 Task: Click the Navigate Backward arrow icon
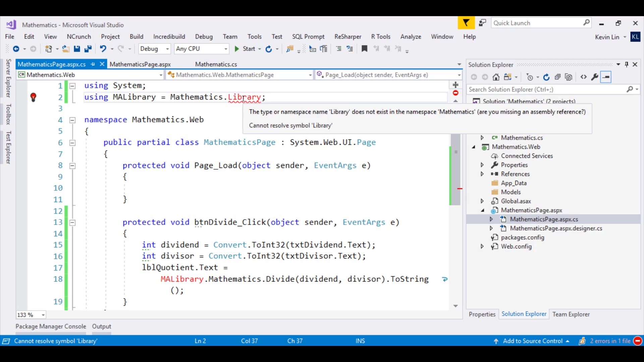click(16, 49)
